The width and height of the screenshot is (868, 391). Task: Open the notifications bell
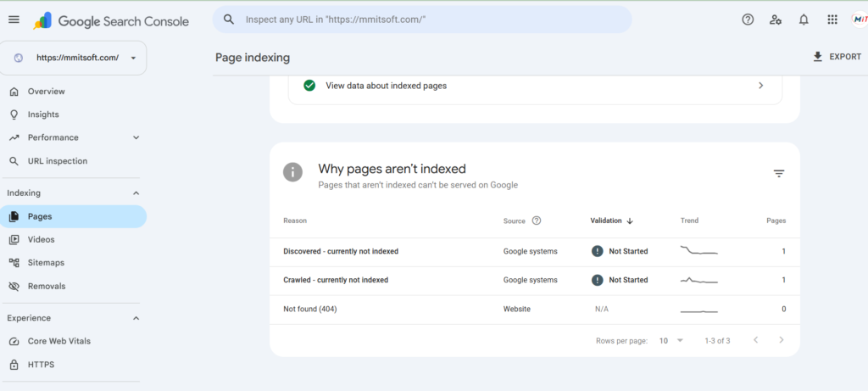(x=804, y=20)
